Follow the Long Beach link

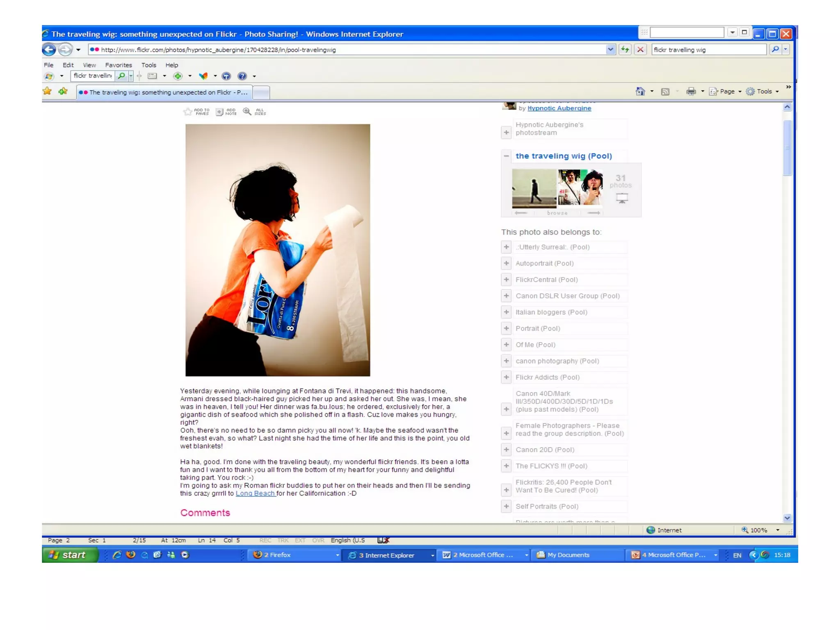coord(255,493)
